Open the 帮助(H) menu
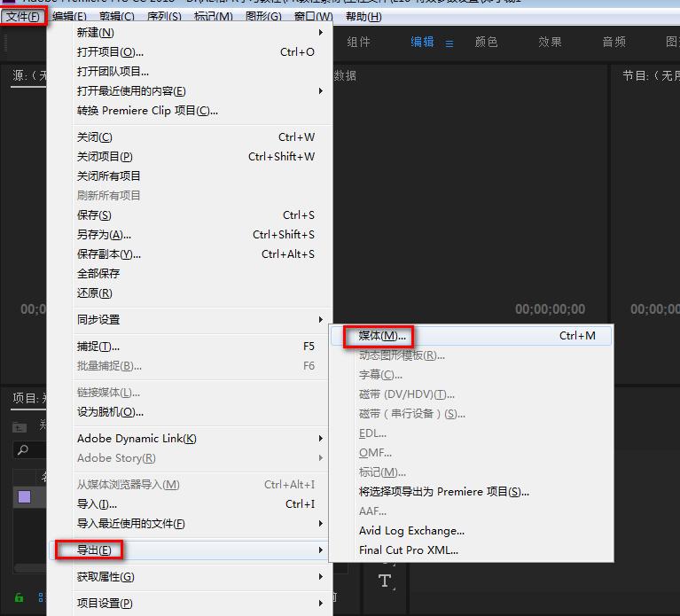680x616 pixels. 363,17
